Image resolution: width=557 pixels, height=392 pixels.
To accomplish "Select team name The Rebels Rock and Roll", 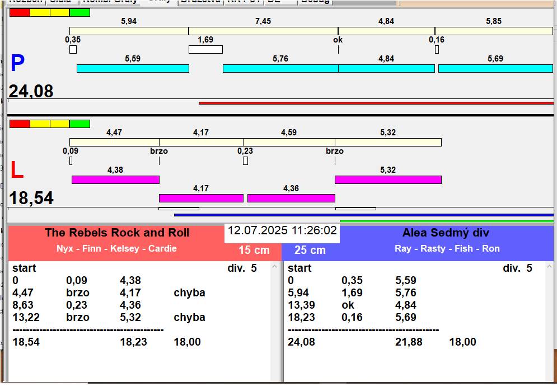I will click(117, 233).
